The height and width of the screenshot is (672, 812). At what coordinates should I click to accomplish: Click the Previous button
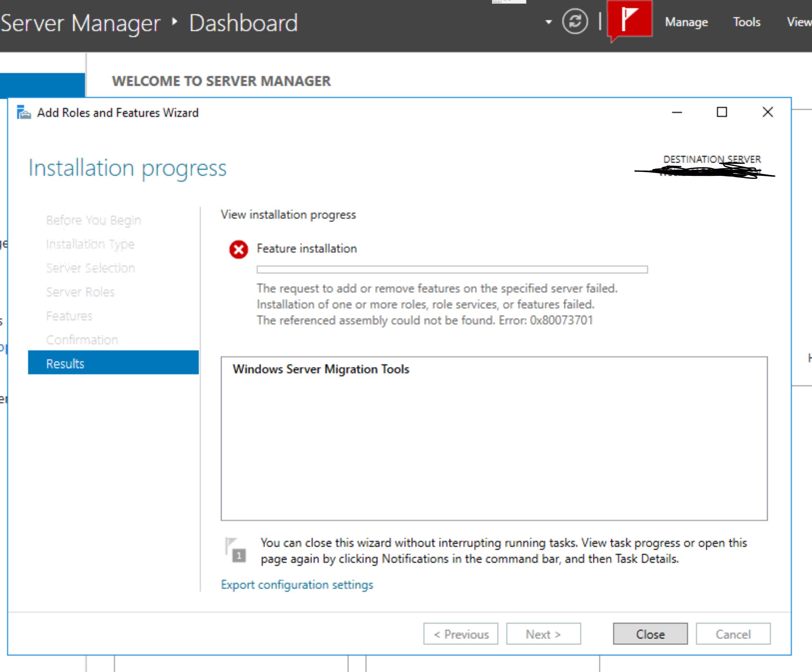[x=461, y=634]
